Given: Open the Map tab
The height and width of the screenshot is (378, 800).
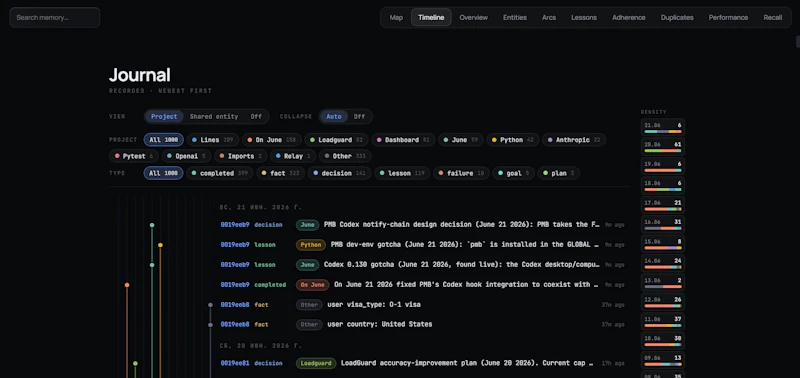Looking at the screenshot, I should (396, 17).
